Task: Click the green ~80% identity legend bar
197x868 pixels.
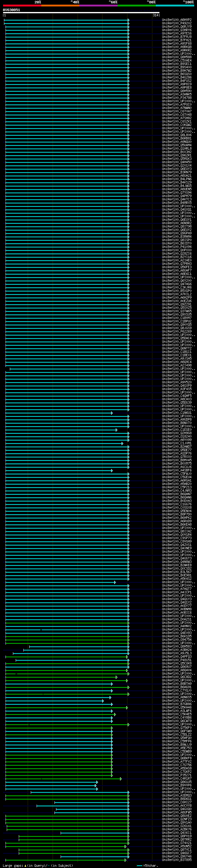Action: [136, 6]
